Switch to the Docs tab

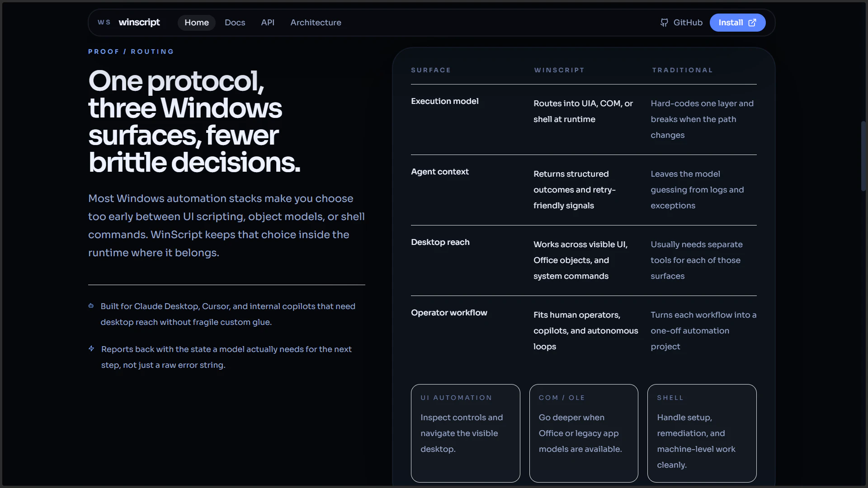coord(235,22)
